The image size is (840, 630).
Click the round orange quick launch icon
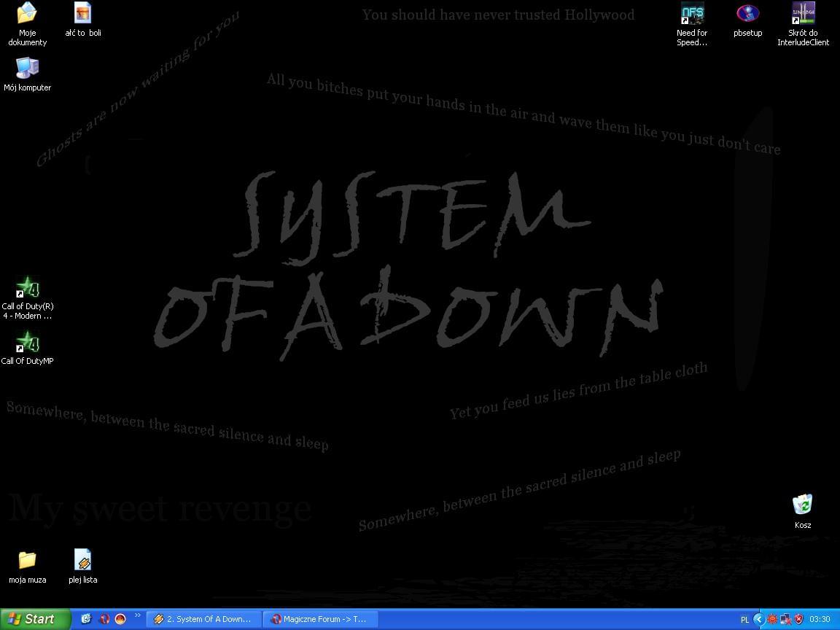(120, 619)
